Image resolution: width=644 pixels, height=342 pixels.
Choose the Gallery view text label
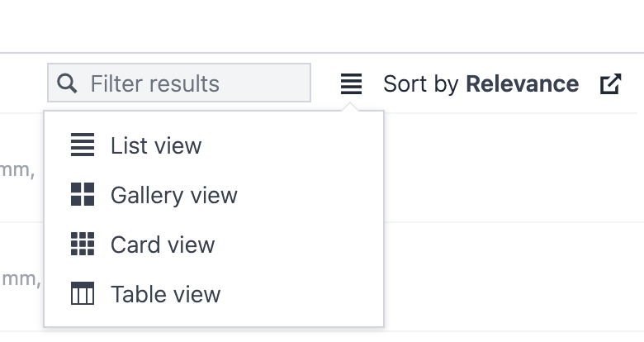[x=173, y=196]
